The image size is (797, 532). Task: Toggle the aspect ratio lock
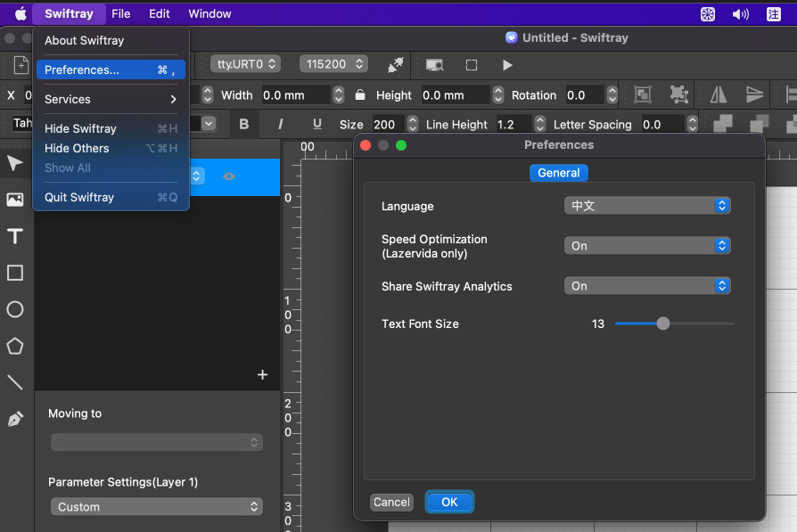click(360, 94)
